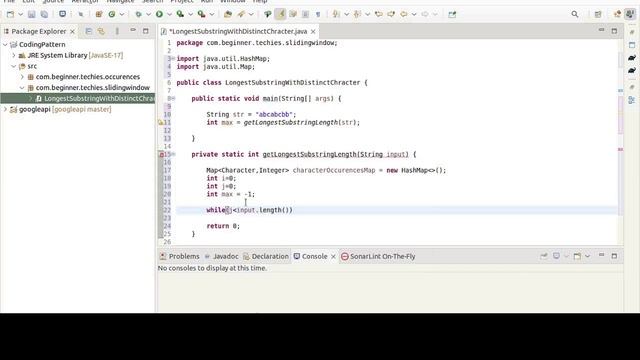Screen dimensions: 640x360
Task: Click the Open Perspective icon
Action: 598,14
